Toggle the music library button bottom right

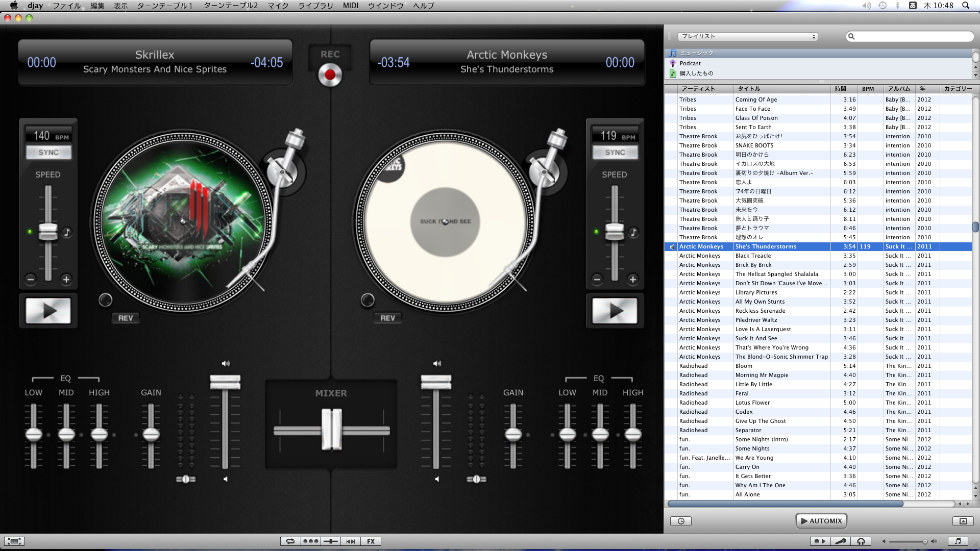click(958, 541)
